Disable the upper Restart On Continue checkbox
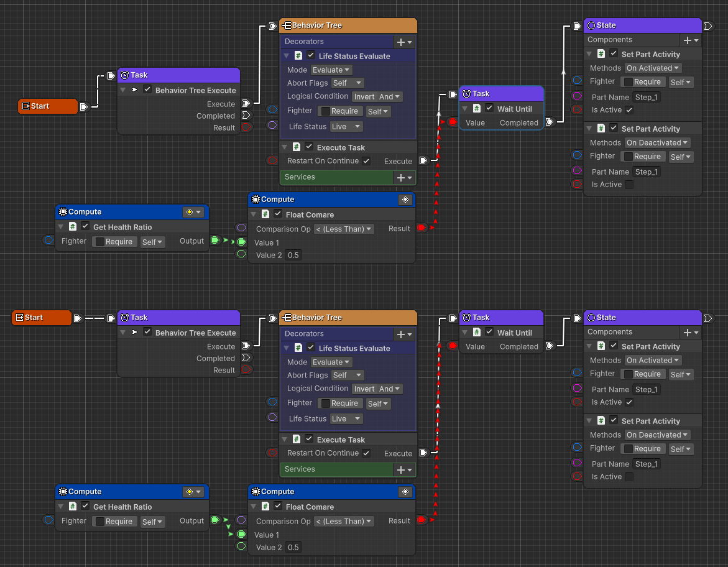Image resolution: width=728 pixels, height=567 pixels. pyautogui.click(x=366, y=161)
